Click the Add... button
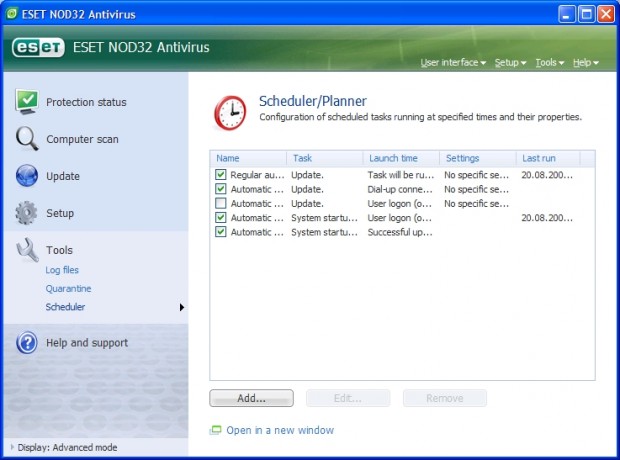 [251, 398]
